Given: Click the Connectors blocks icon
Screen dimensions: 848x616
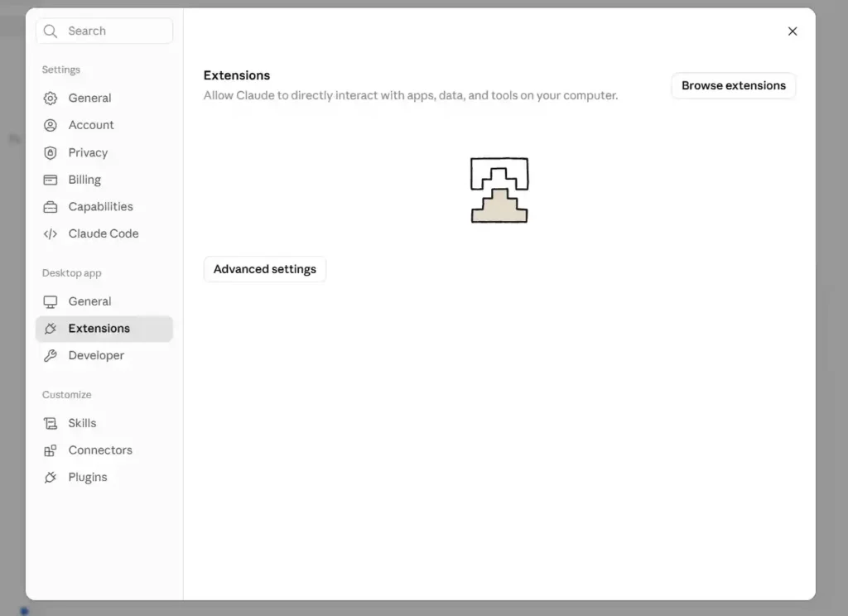Looking at the screenshot, I should (x=51, y=450).
